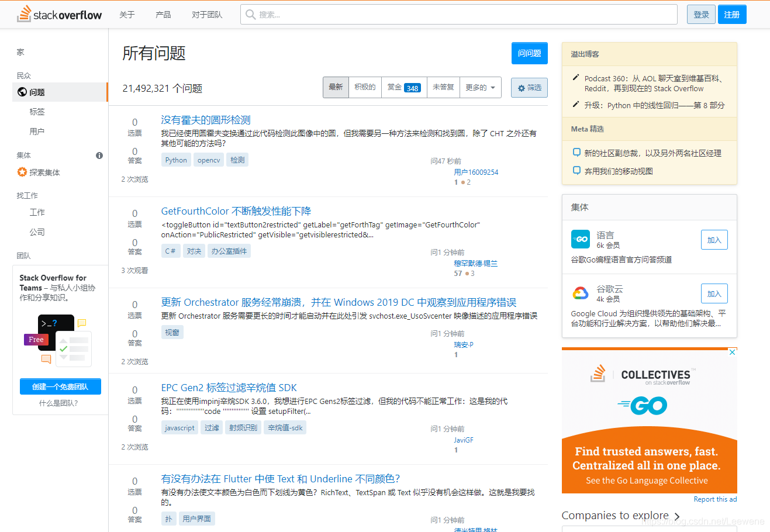This screenshot has width=770, height=532.
Task: Open the 关于 top menu item
Action: 127,15
